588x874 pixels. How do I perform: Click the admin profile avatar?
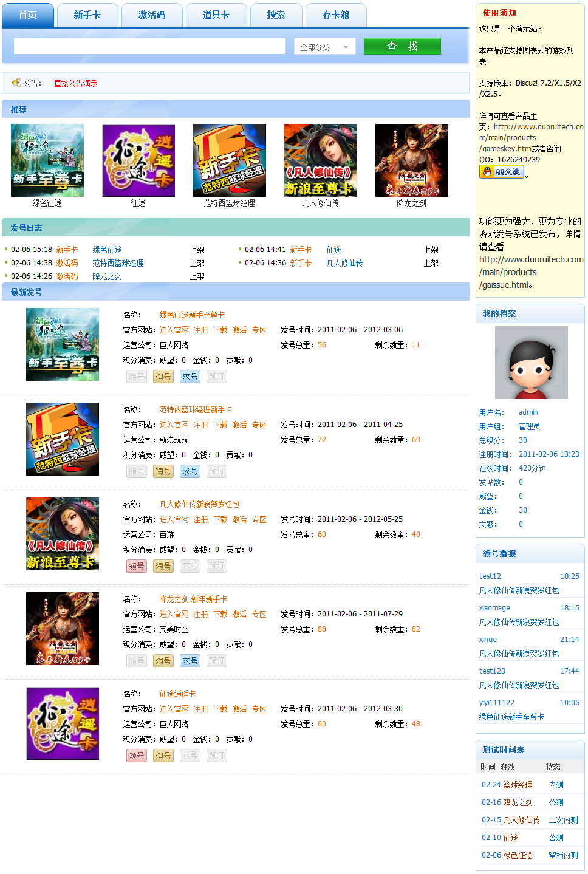point(532,363)
